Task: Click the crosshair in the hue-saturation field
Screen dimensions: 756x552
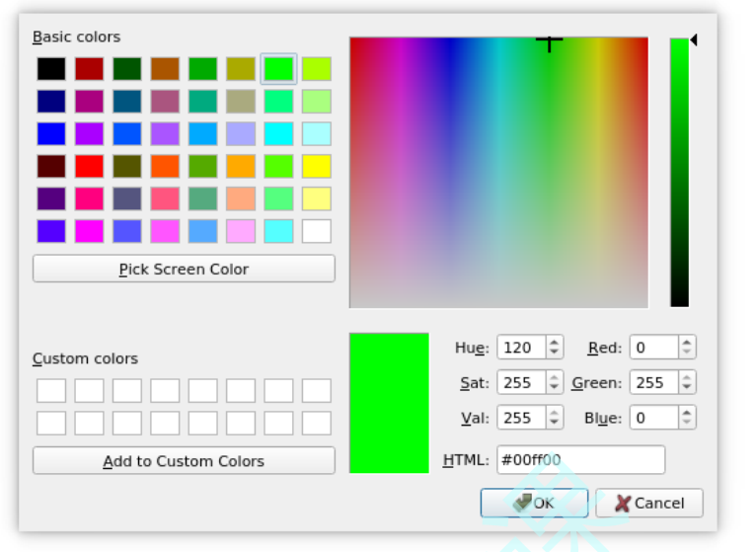Action: click(549, 42)
